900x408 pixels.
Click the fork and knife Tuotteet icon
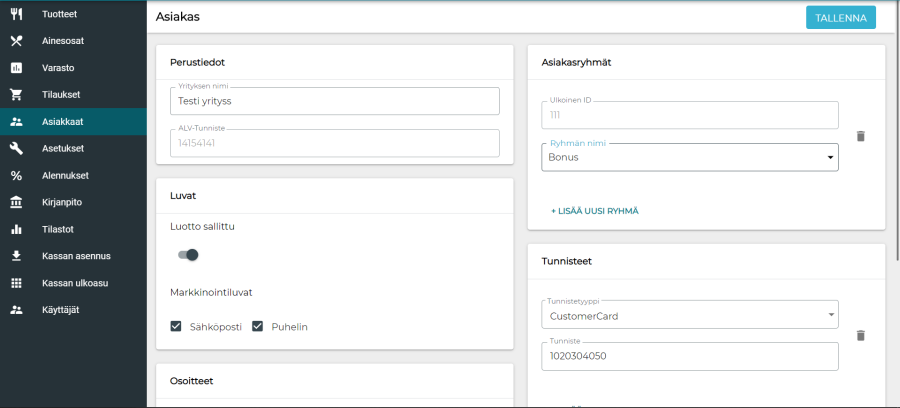(16, 14)
